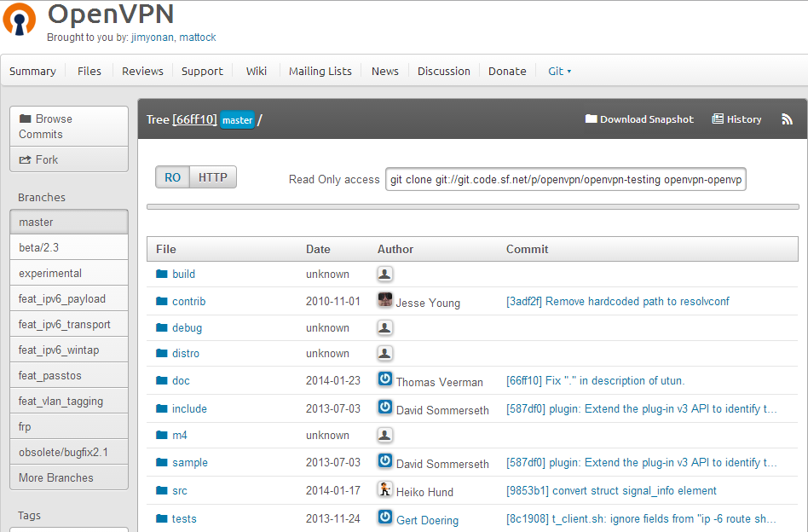Open Gert Doering author link
The height and width of the screenshot is (532, 808).
[x=427, y=520]
